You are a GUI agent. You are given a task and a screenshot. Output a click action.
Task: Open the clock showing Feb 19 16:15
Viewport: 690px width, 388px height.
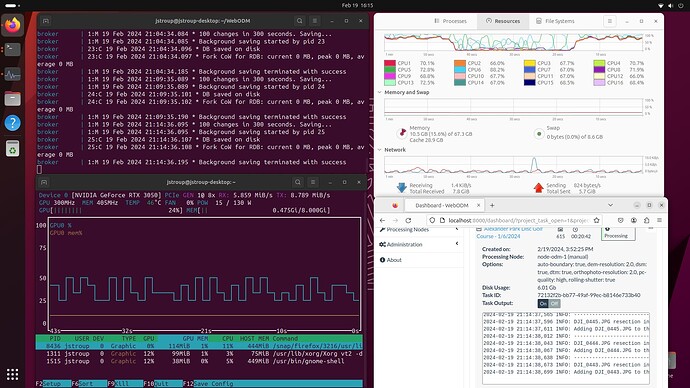point(357,5)
